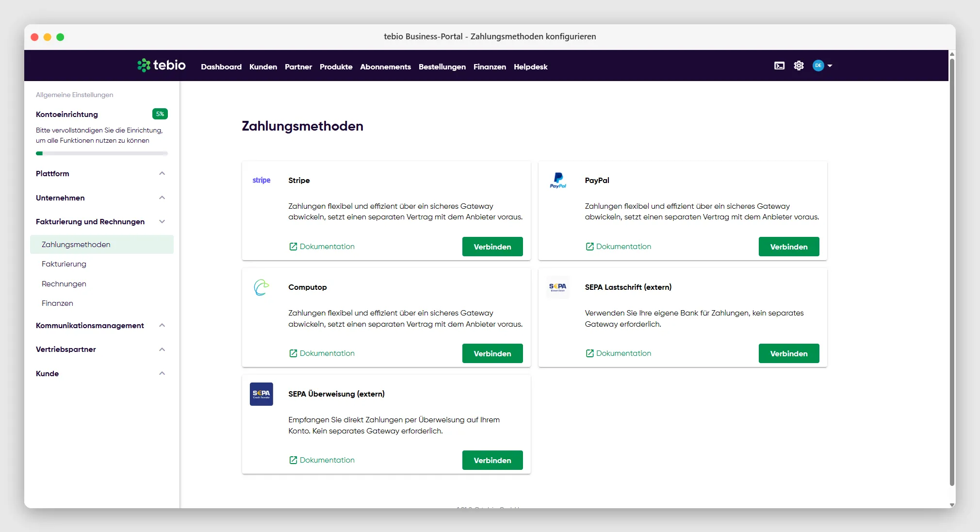This screenshot has width=980, height=532.
Task: Click the Allgemeine Einstellungen label
Action: 74,95
